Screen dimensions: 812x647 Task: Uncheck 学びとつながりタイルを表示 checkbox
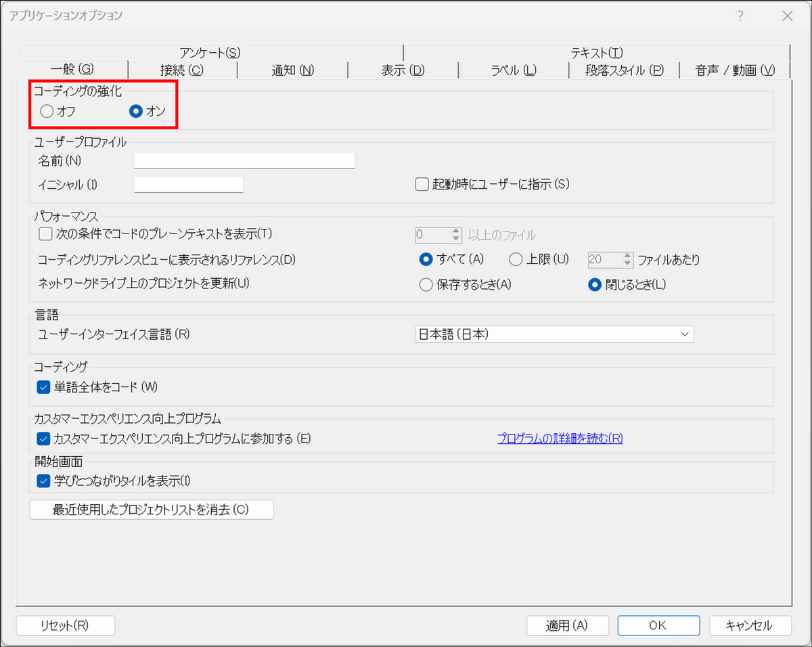[45, 481]
